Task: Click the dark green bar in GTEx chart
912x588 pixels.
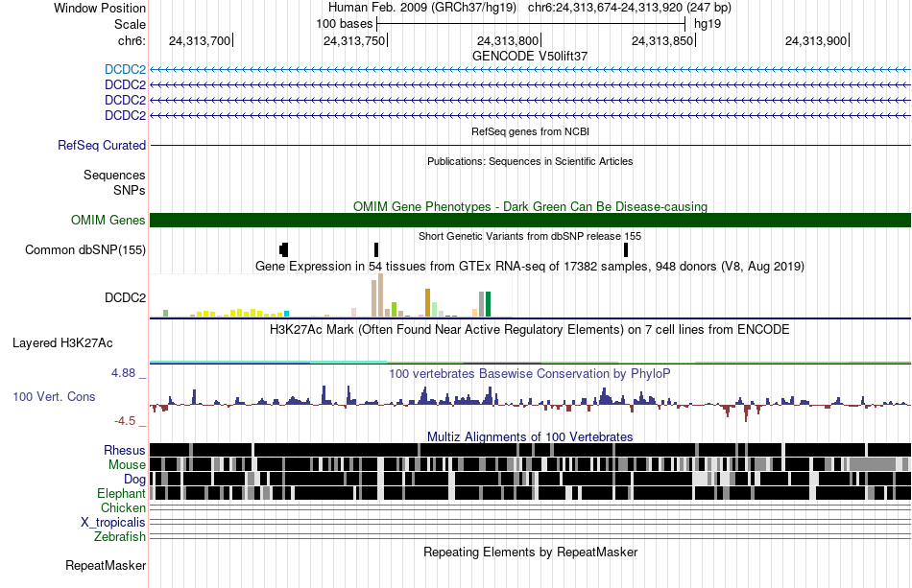Action: (488, 304)
